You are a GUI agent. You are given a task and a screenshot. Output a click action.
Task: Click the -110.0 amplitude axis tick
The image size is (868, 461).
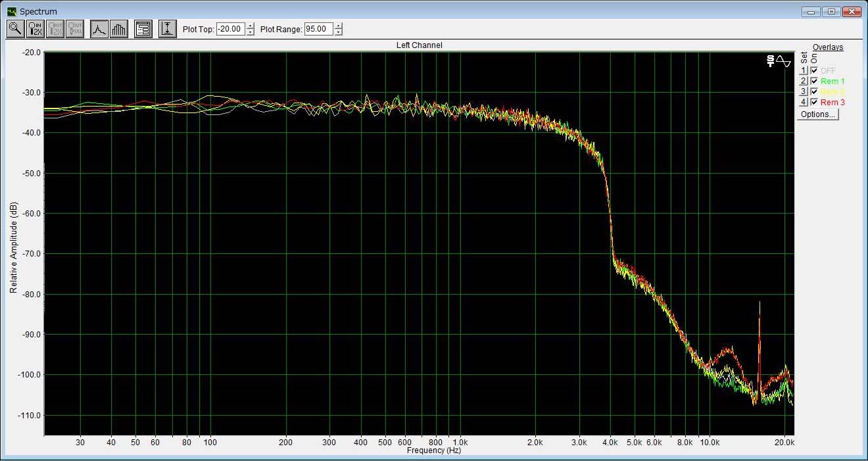(31, 416)
